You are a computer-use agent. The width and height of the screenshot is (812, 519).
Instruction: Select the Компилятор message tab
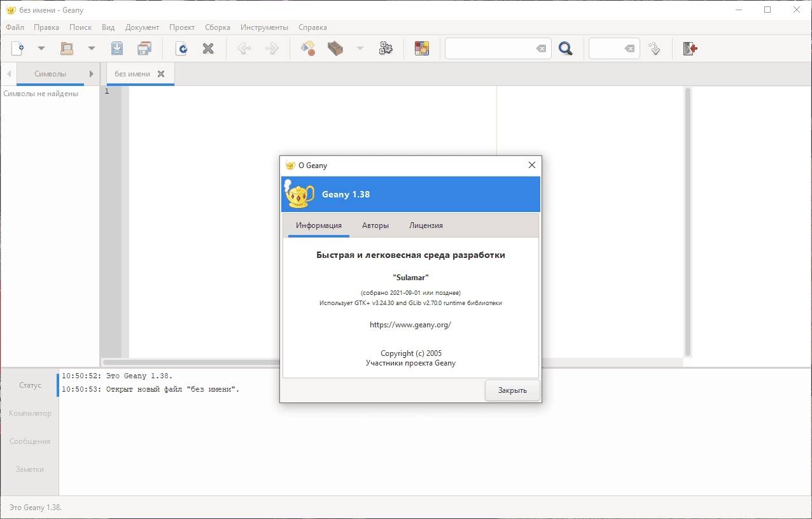(x=30, y=413)
